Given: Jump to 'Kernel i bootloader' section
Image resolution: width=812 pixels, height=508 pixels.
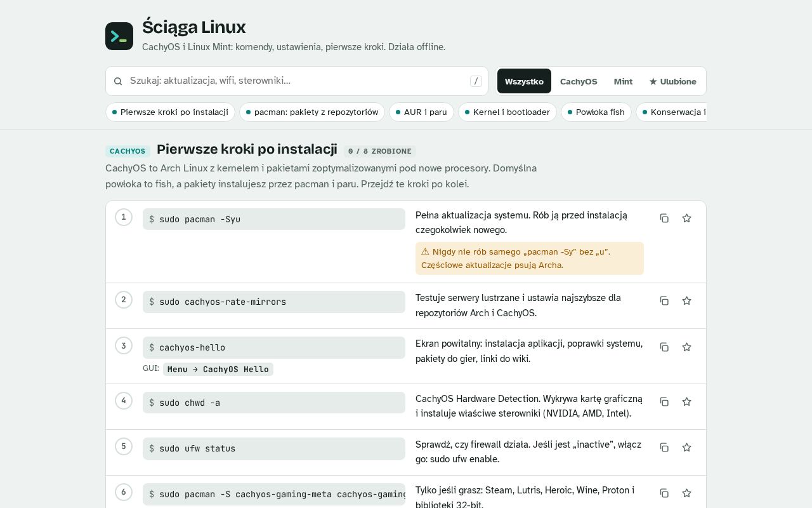Looking at the screenshot, I should point(507,112).
